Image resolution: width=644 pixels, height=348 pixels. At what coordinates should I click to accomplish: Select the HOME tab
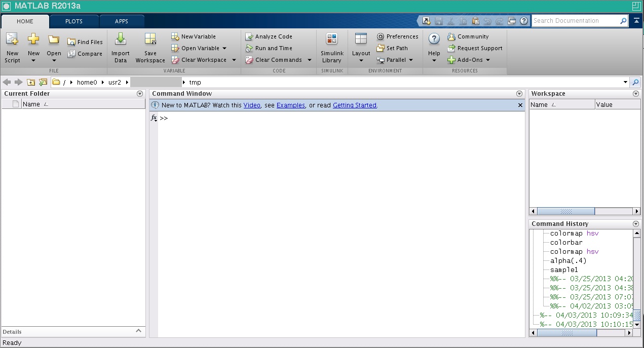point(25,21)
